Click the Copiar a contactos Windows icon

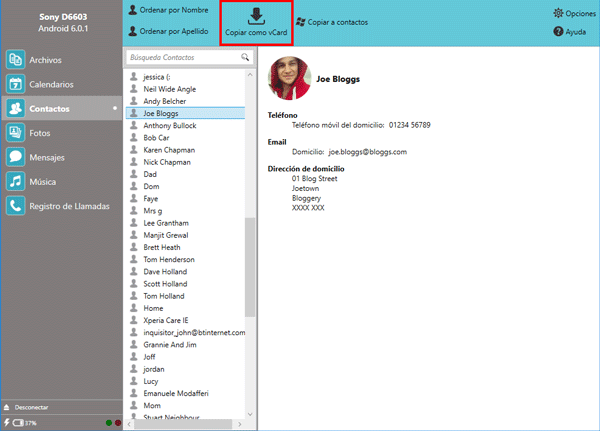pyautogui.click(x=301, y=22)
